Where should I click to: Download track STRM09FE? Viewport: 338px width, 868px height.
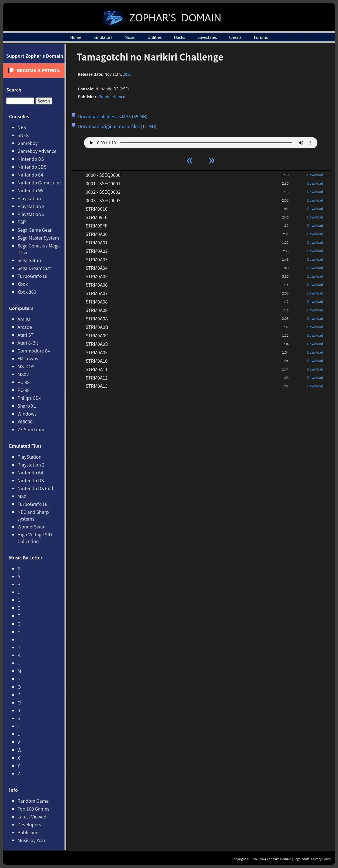[315, 217]
